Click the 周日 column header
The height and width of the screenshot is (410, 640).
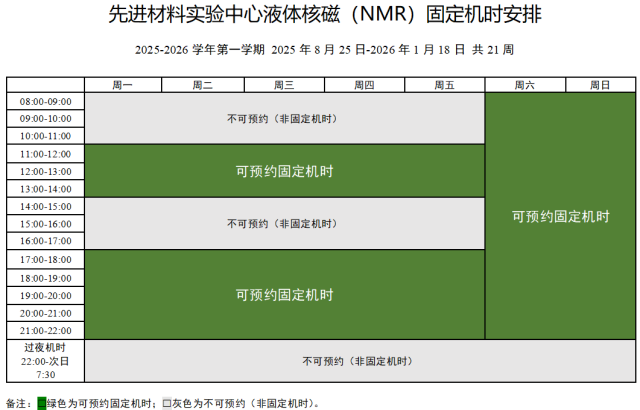pos(599,85)
